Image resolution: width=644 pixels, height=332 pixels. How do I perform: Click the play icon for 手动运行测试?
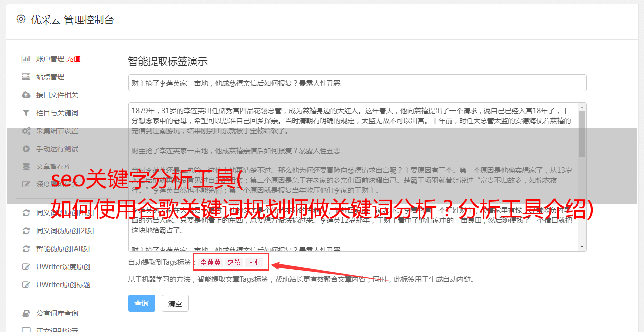click(26, 149)
